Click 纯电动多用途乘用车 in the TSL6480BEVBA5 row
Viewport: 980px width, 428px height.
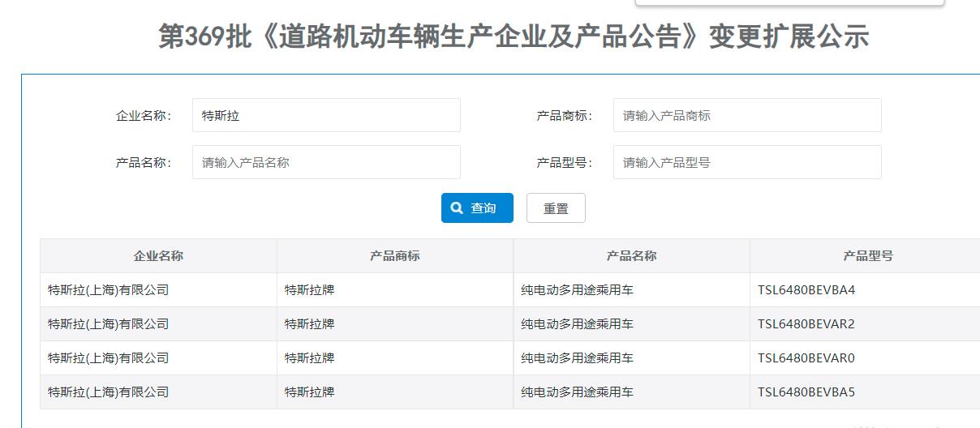point(578,392)
